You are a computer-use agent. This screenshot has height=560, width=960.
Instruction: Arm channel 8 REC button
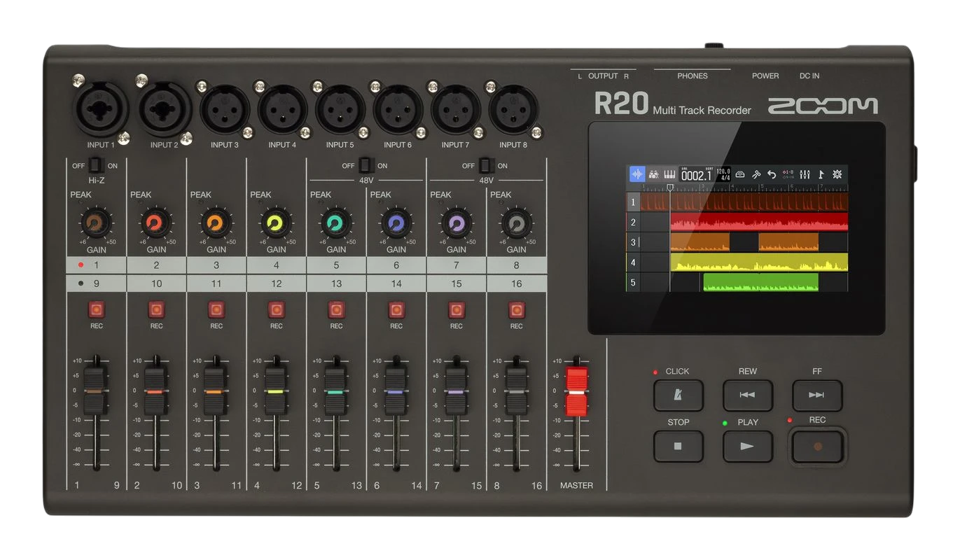point(517,310)
